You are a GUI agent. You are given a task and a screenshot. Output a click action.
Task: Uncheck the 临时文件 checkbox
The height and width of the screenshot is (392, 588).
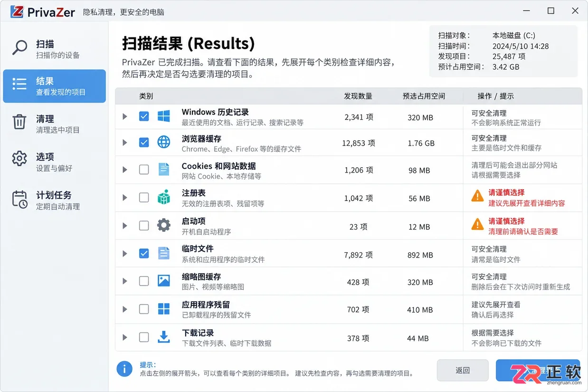pyautogui.click(x=144, y=253)
